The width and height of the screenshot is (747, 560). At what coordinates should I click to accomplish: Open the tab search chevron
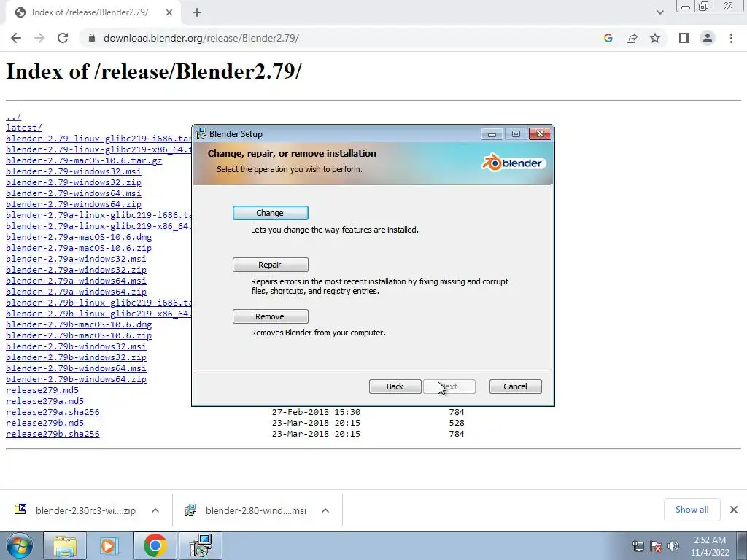(x=659, y=12)
